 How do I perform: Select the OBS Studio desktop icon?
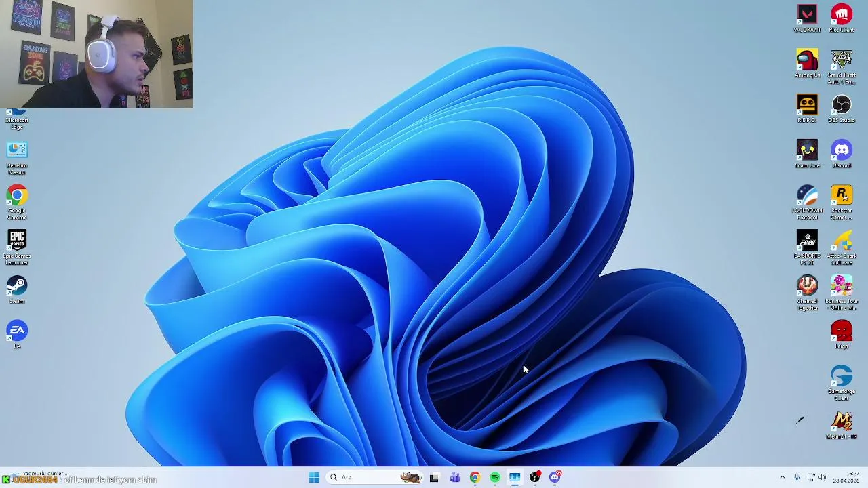pos(842,109)
